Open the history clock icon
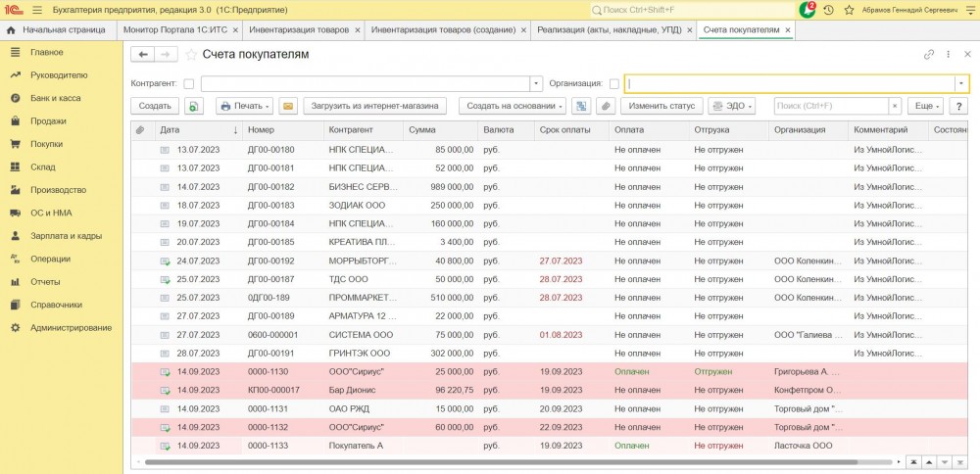This screenshot has width=980, height=474. (829, 10)
